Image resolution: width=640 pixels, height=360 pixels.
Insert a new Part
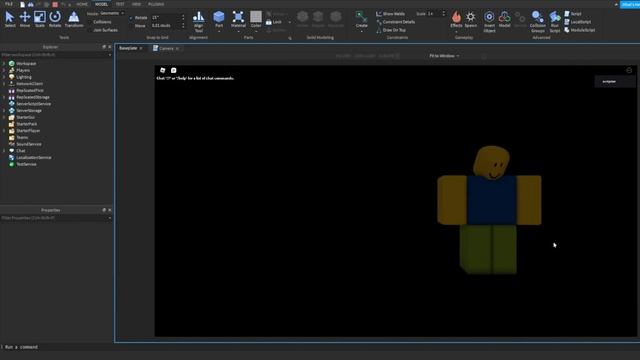tap(219, 20)
